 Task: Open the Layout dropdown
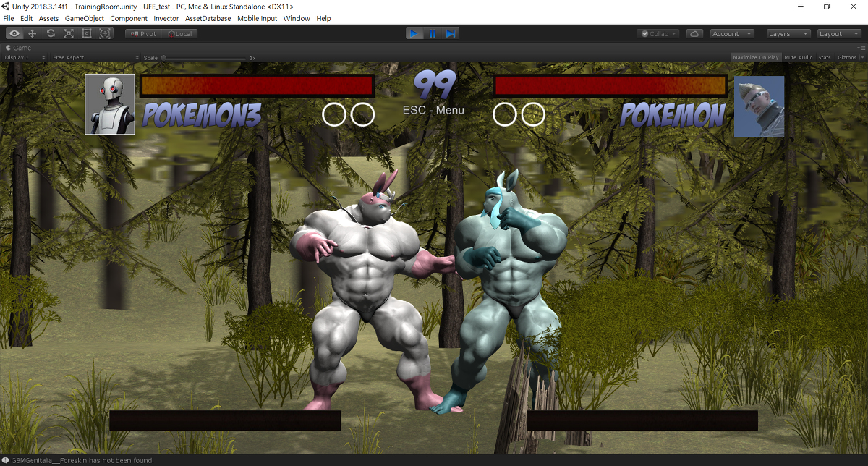[839, 34]
